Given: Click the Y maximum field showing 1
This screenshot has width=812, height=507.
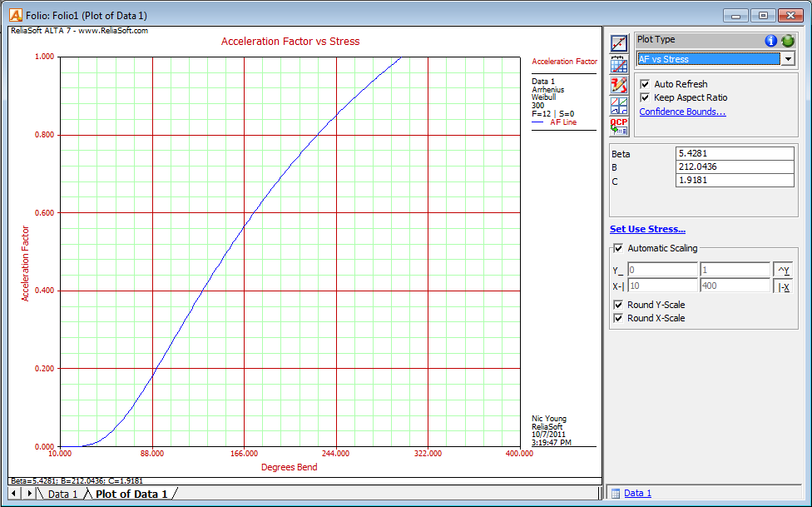Looking at the screenshot, I should point(735,270).
